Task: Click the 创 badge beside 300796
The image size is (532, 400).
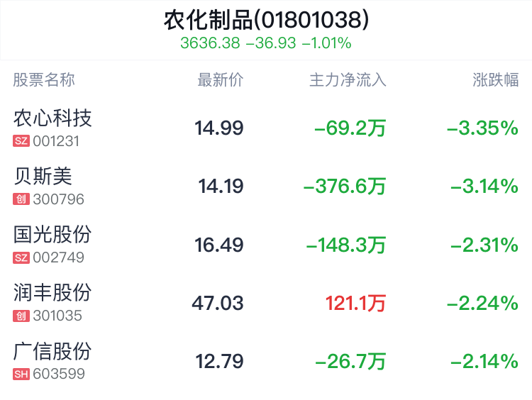Action: click(x=21, y=199)
